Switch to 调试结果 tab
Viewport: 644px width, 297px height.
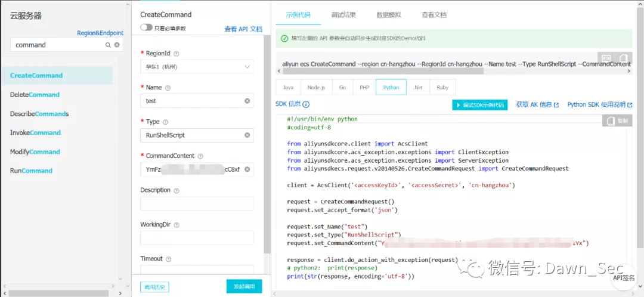point(343,15)
